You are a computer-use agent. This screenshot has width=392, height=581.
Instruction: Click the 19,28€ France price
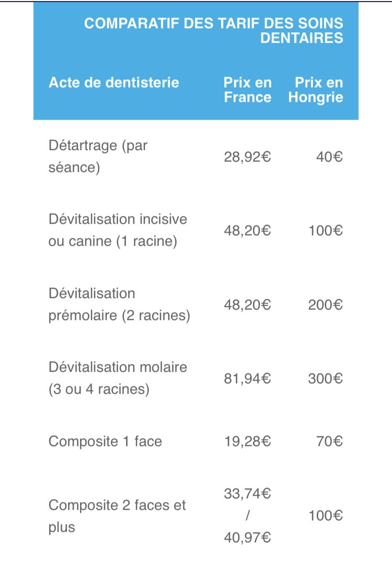click(247, 442)
